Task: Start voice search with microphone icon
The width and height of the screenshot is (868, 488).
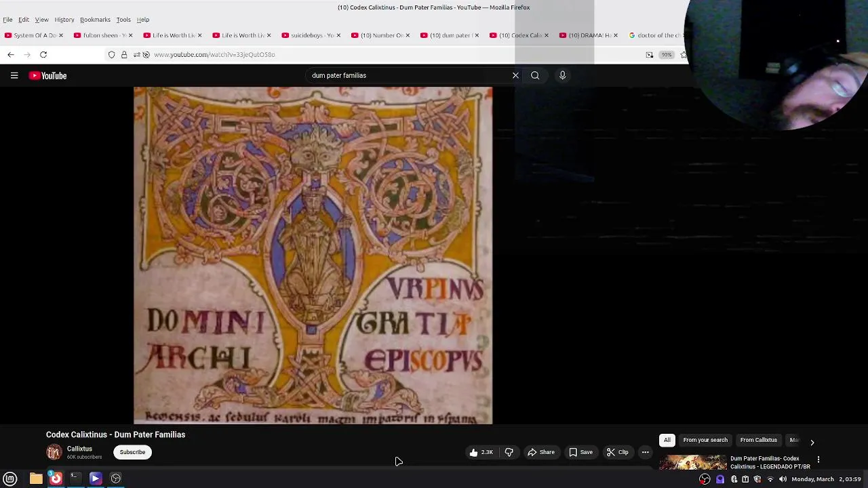Action: click(x=562, y=75)
